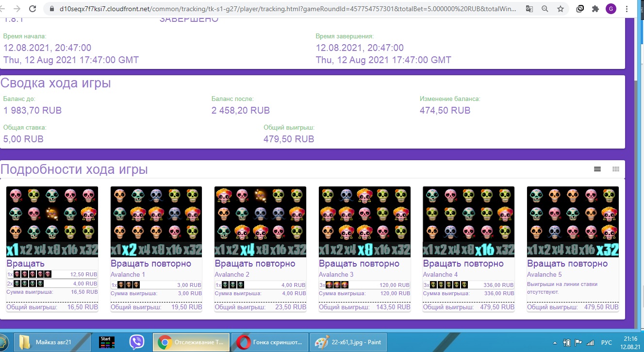
Task: Go forward in the browser history
Action: point(17,9)
